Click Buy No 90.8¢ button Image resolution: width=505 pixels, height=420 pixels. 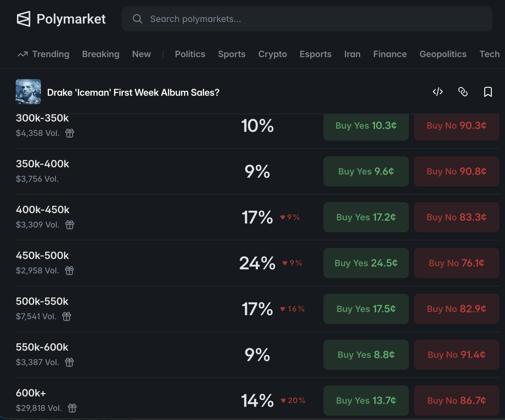tap(457, 171)
